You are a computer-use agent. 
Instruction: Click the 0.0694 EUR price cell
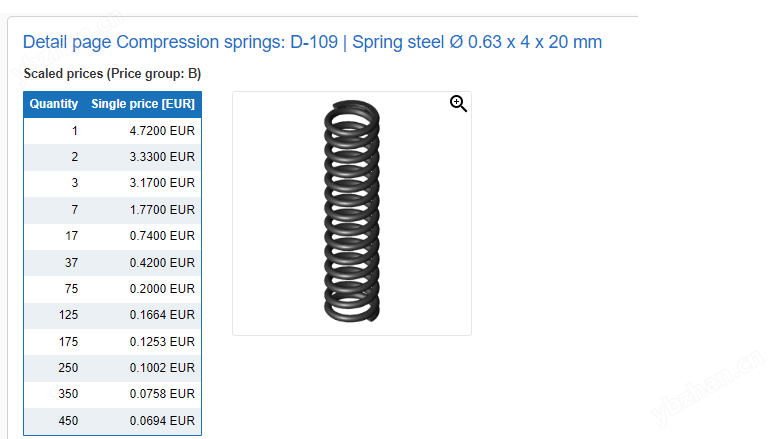tap(162, 421)
